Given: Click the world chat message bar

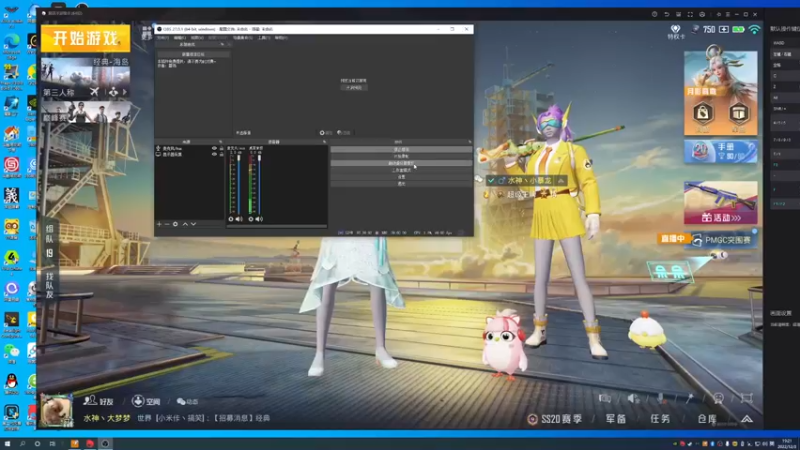Looking at the screenshot, I should tap(204, 418).
